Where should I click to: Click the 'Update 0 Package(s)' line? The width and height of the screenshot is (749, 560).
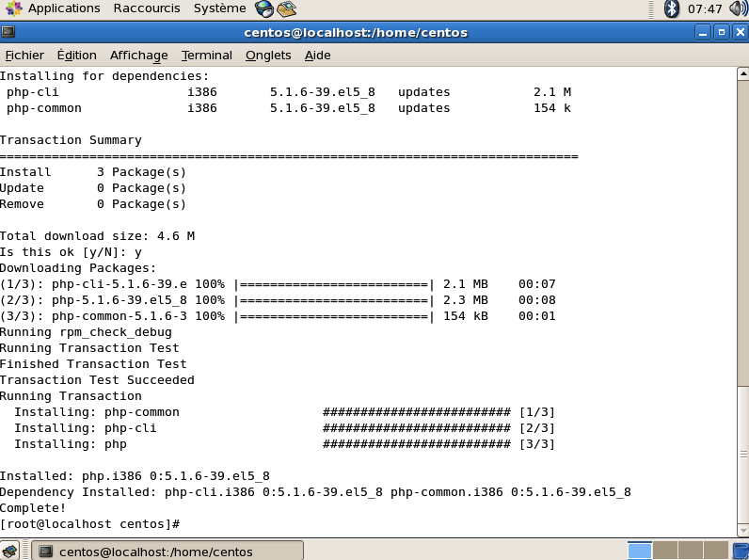click(x=93, y=188)
